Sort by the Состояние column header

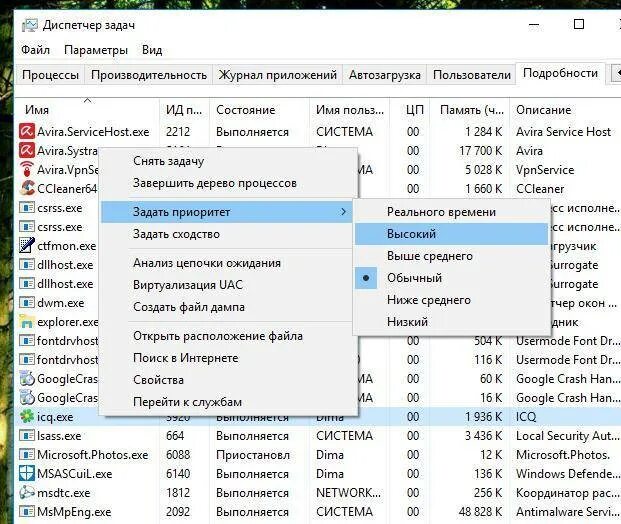(259, 110)
